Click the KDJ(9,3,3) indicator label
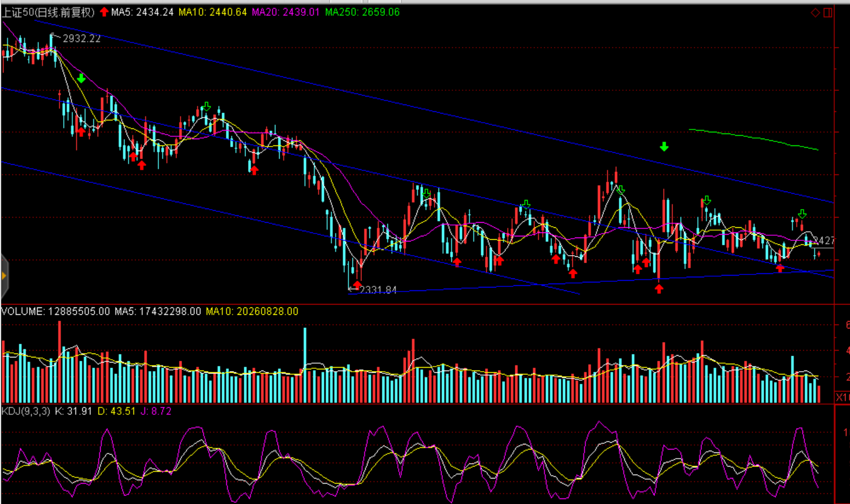 26,411
